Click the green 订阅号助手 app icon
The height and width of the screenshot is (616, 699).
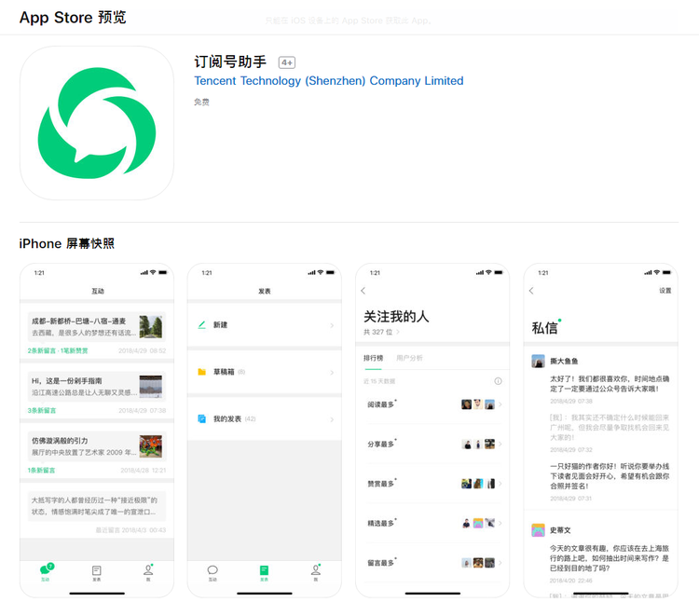point(97,123)
